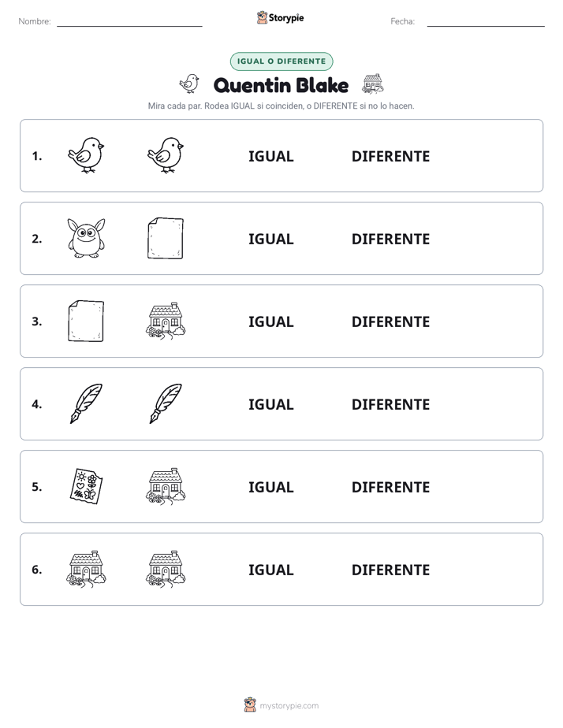Viewport: 563px width, 728px height.
Task: Select DIFERENTE for row 3
Action: tap(390, 321)
